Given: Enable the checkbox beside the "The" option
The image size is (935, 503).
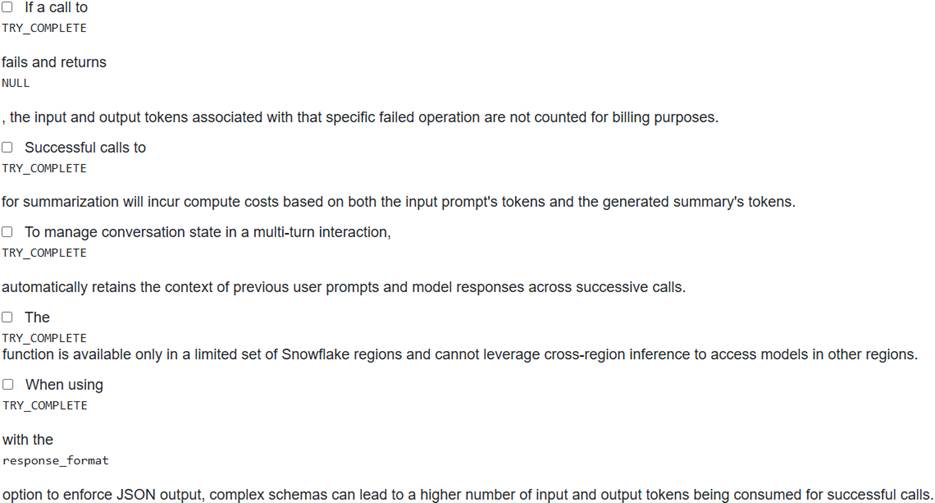Looking at the screenshot, I should pyautogui.click(x=7, y=317).
